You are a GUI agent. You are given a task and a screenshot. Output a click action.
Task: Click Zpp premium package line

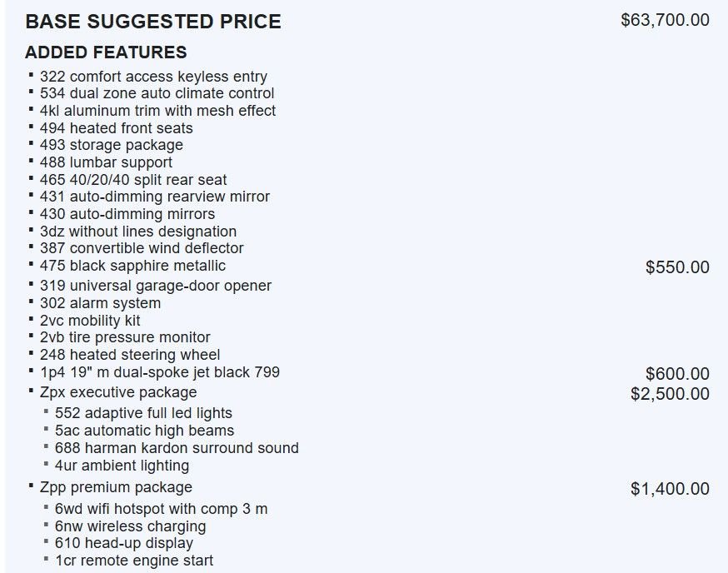(116, 487)
